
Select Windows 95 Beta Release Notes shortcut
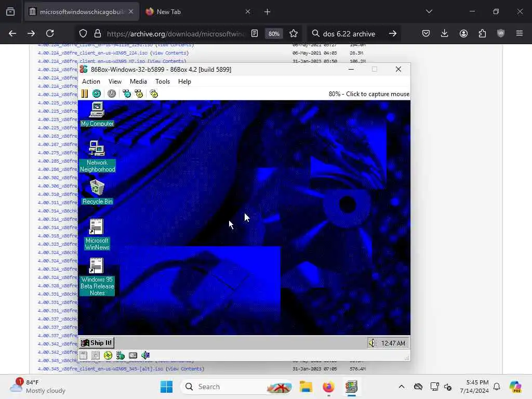97,276
